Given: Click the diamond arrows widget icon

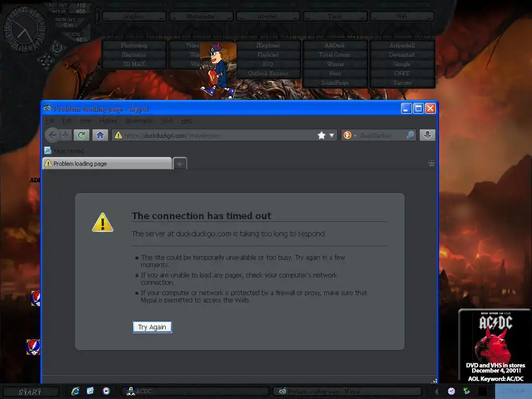Looking at the screenshot, I should pyautogui.click(x=46, y=61).
